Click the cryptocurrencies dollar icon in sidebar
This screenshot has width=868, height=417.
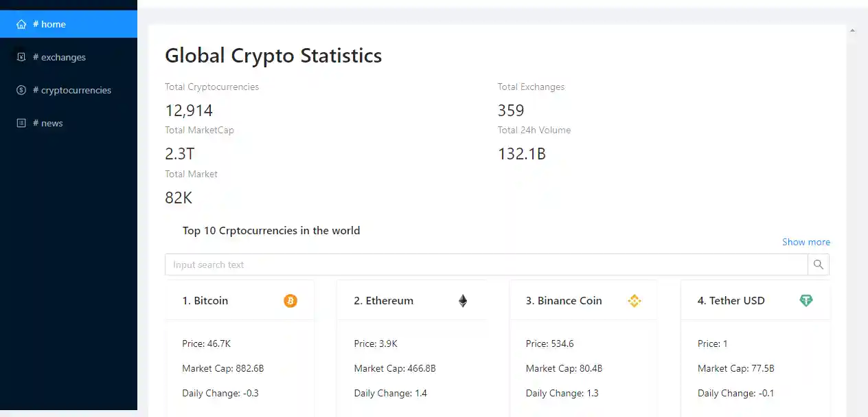(x=21, y=90)
